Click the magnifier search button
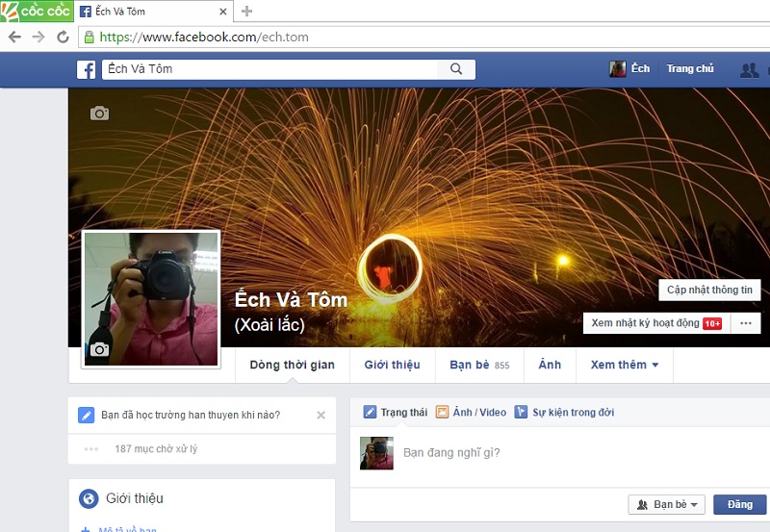 click(x=456, y=69)
